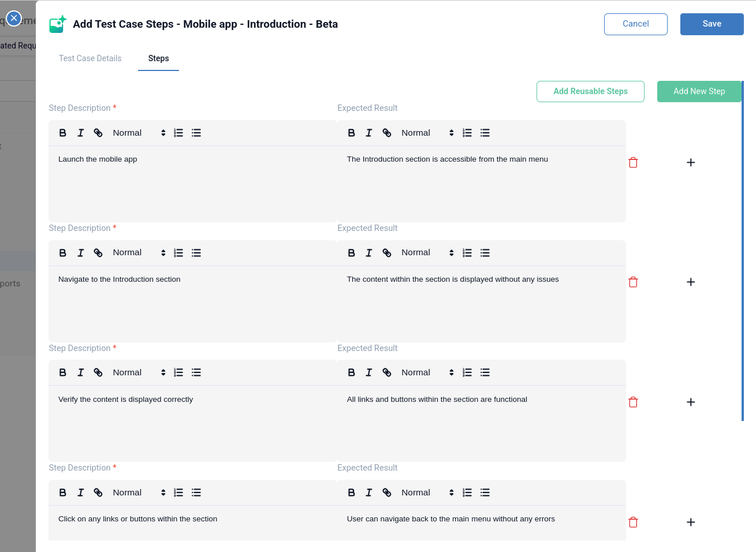Image resolution: width=756 pixels, height=552 pixels.
Task: Click the vertical scrollbar on the steps list
Action: (743, 251)
